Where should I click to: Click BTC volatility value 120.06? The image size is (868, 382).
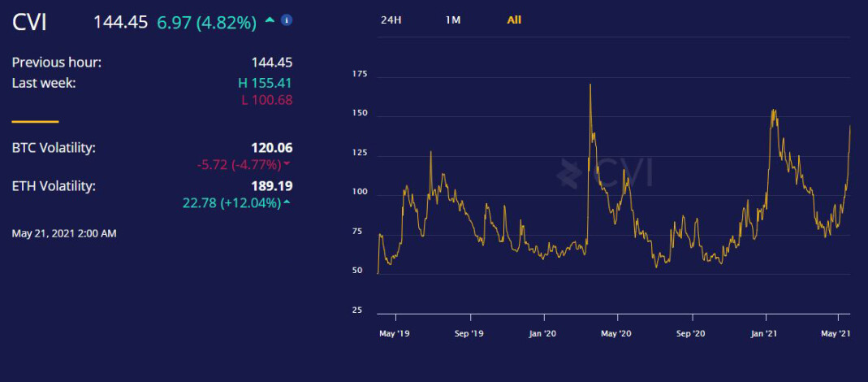pyautogui.click(x=272, y=148)
